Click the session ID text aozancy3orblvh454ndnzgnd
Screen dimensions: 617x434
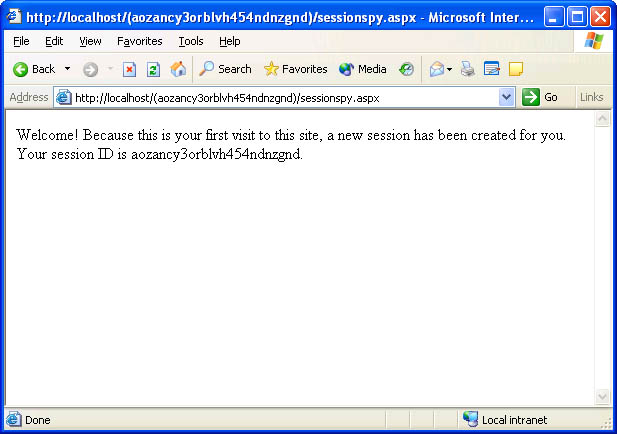(x=216, y=154)
